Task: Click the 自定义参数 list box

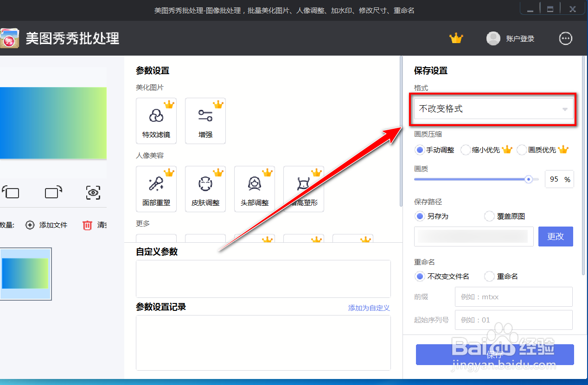Action: 263,279
